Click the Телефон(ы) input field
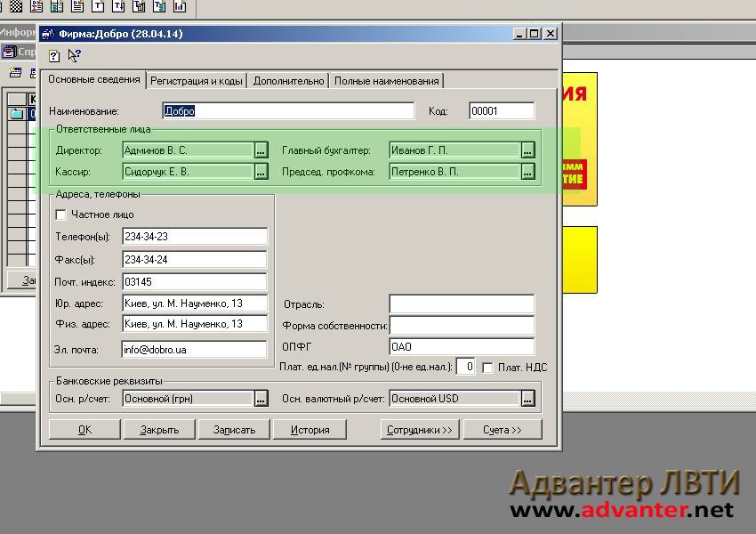The width and height of the screenshot is (756, 534). coord(195,237)
